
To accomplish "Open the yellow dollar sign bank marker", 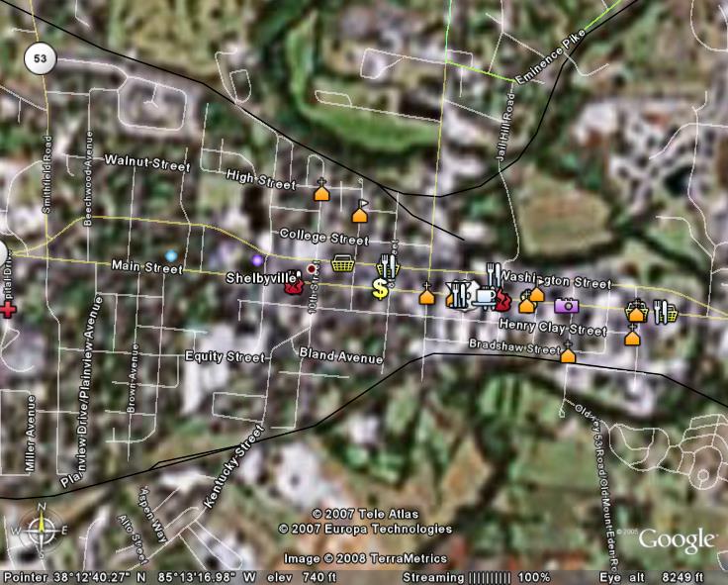I will (x=380, y=288).
